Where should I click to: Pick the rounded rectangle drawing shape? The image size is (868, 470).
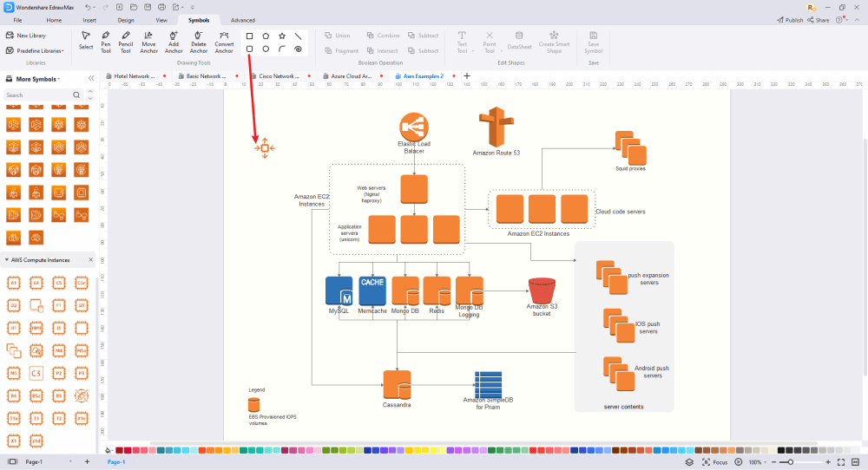(x=250, y=49)
